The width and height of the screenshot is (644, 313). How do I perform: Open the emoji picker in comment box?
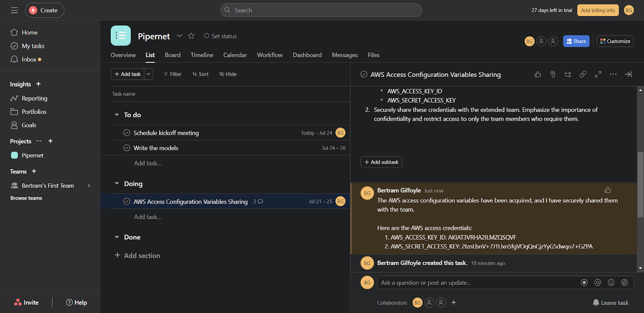611,282
